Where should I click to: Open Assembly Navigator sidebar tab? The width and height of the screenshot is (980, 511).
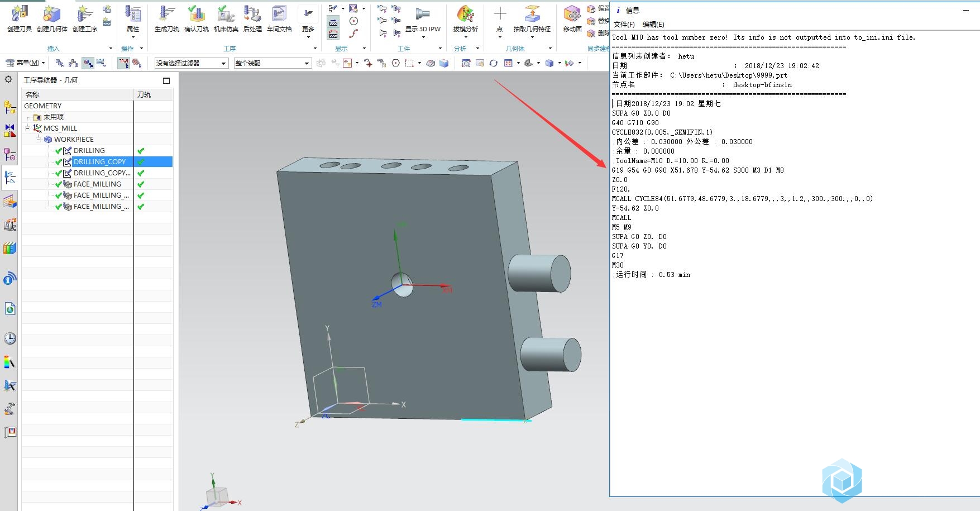[x=9, y=107]
